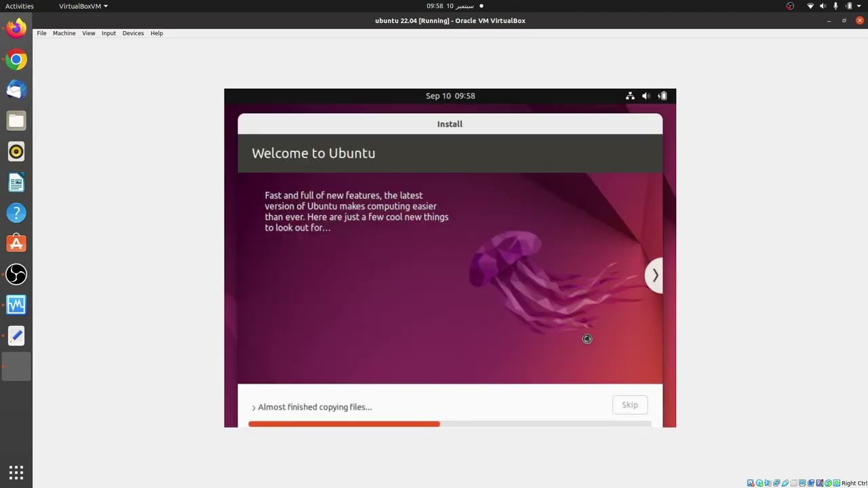The width and height of the screenshot is (868, 488).
Task: Click VirtualBox display status icon
Action: tap(802, 483)
